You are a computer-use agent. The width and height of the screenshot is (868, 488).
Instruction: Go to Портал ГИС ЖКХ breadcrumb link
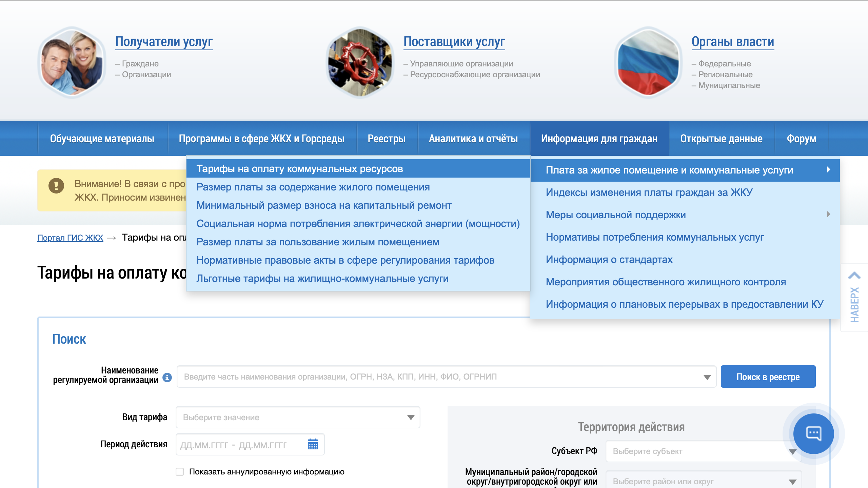click(70, 238)
